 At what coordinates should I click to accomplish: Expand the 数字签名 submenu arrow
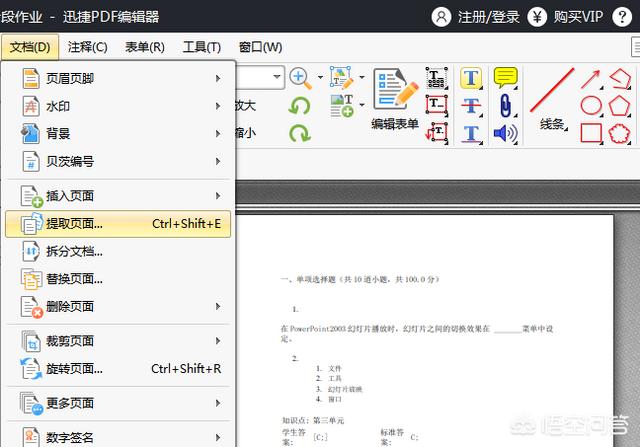pyautogui.click(x=218, y=437)
